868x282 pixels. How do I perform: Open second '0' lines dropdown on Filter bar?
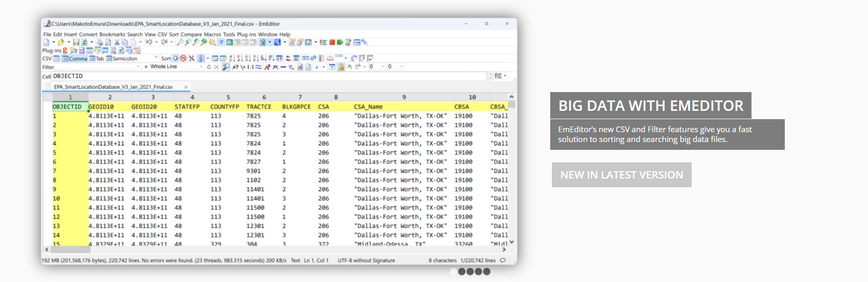pos(401,67)
